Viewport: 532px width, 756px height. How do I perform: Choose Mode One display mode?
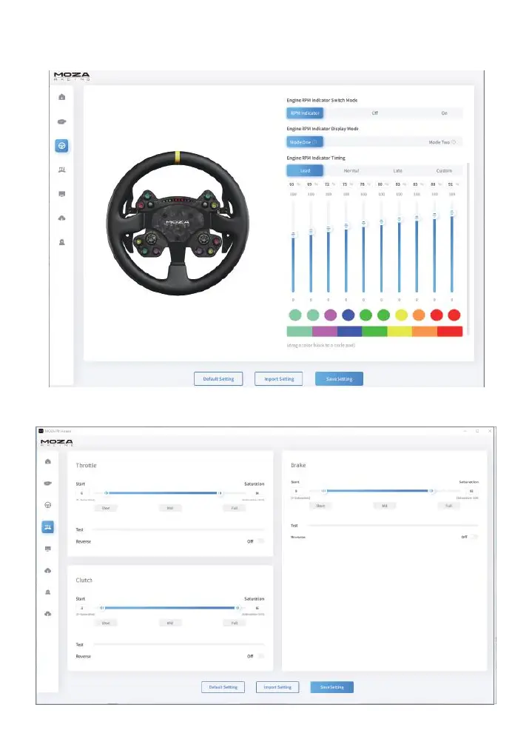click(x=305, y=142)
